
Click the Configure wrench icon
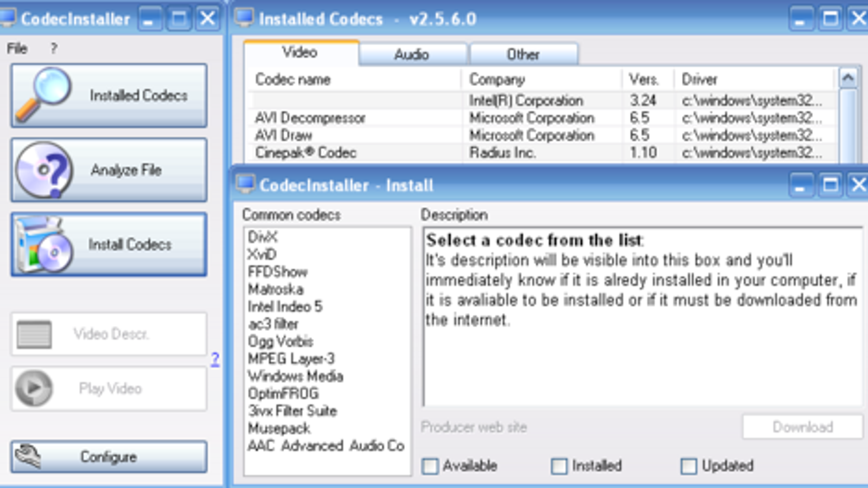pos(28,457)
